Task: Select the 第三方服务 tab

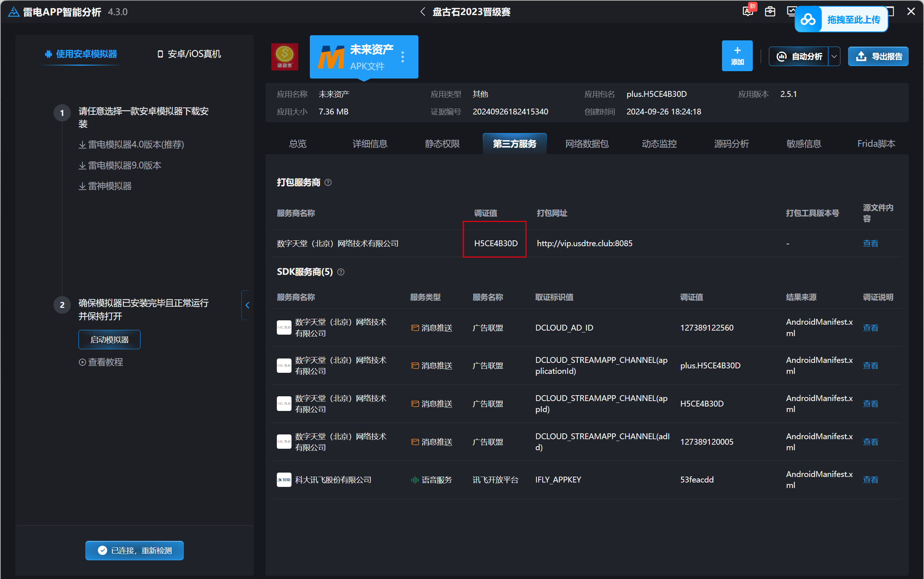Action: [514, 144]
